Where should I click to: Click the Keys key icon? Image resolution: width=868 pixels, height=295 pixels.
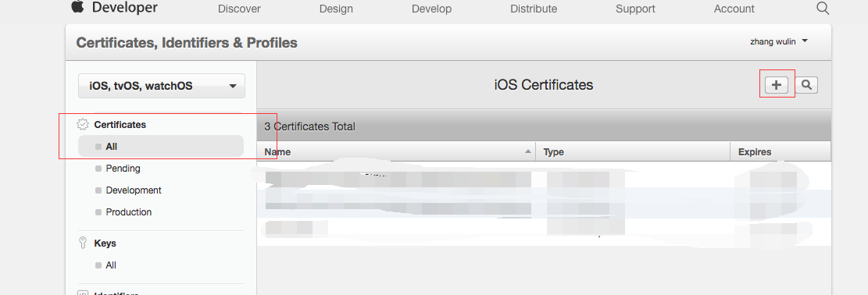[83, 243]
